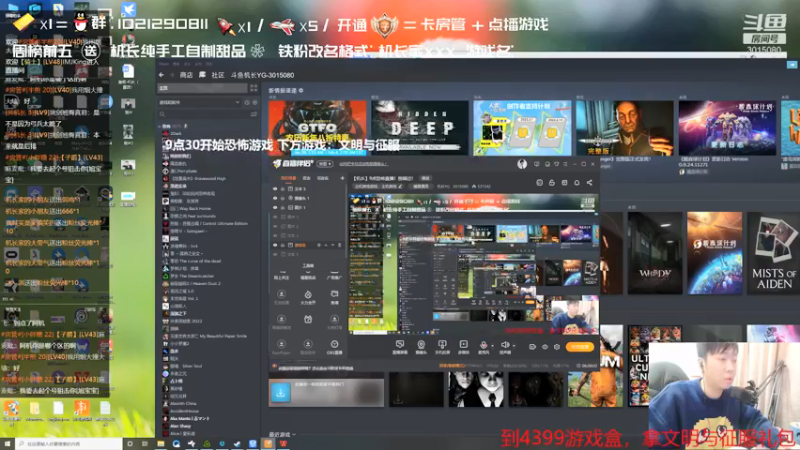The width and height of the screenshot is (800, 450).
Task: Switch Steam library to grid view
Action: coord(254,88)
